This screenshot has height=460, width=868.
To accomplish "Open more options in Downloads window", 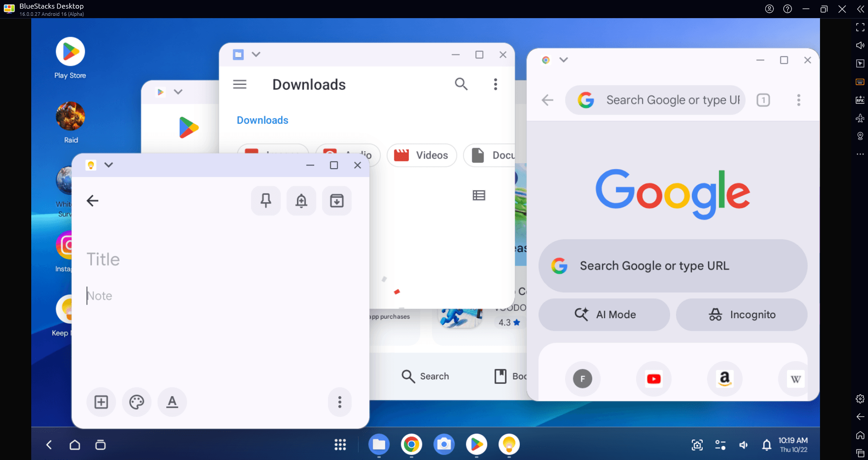I will [495, 84].
